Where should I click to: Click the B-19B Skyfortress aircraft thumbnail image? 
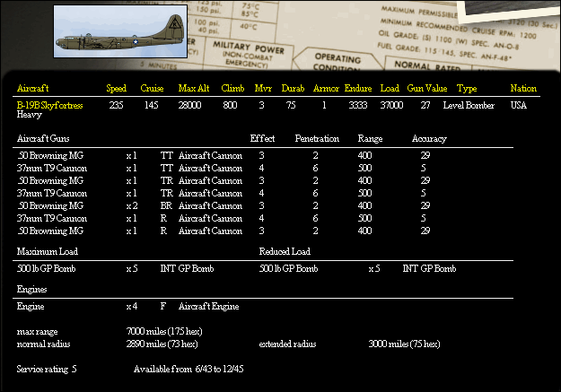point(120,31)
